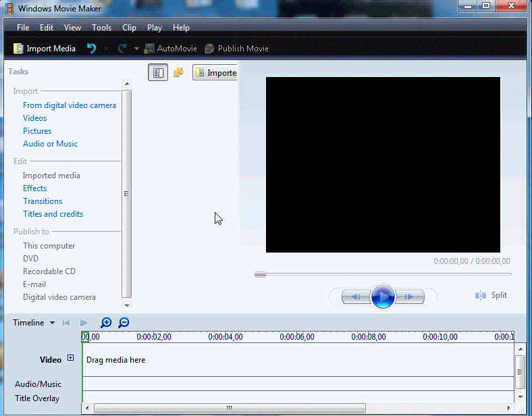532x416 pixels.
Task: Click the Tasks pane scroll down arrow
Action: coord(127,305)
